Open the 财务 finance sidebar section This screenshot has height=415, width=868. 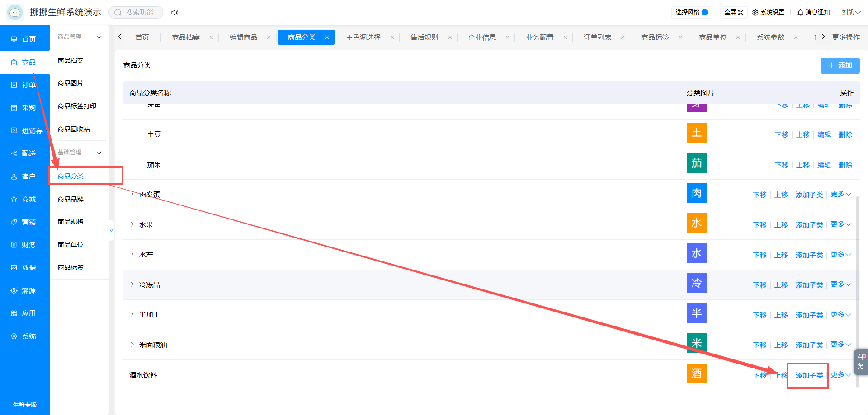point(24,245)
